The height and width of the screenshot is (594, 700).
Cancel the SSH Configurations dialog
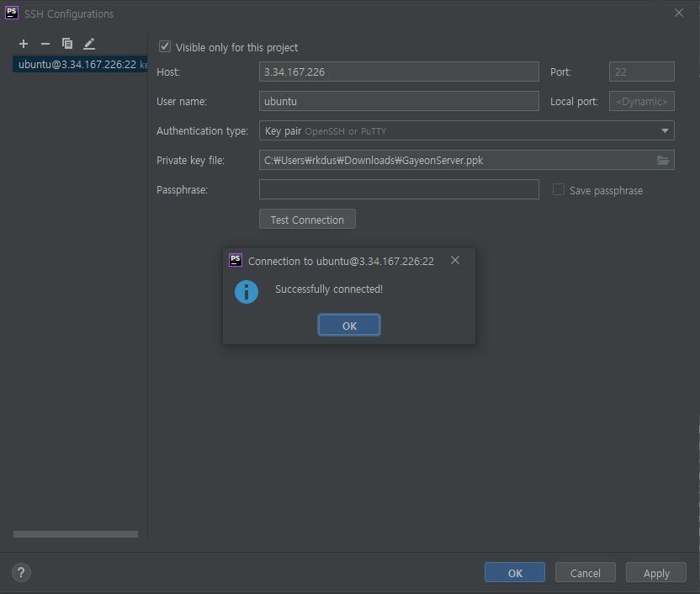tap(585, 572)
